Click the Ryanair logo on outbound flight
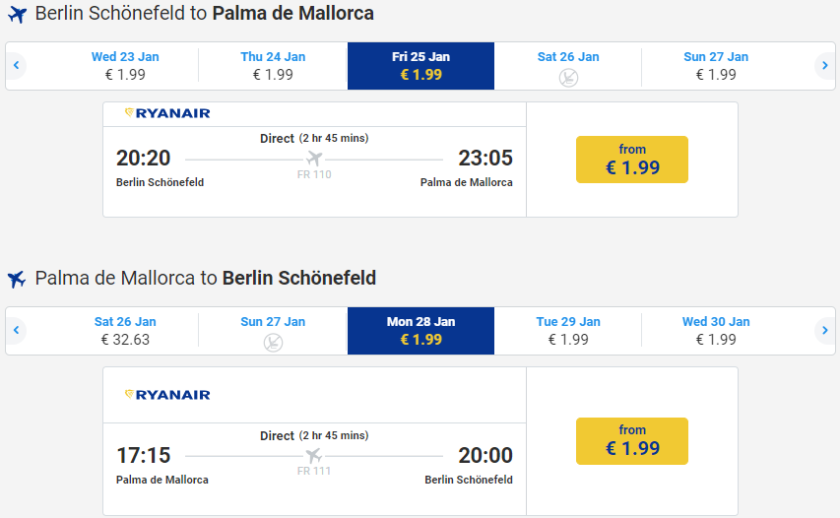 pyautogui.click(x=167, y=113)
